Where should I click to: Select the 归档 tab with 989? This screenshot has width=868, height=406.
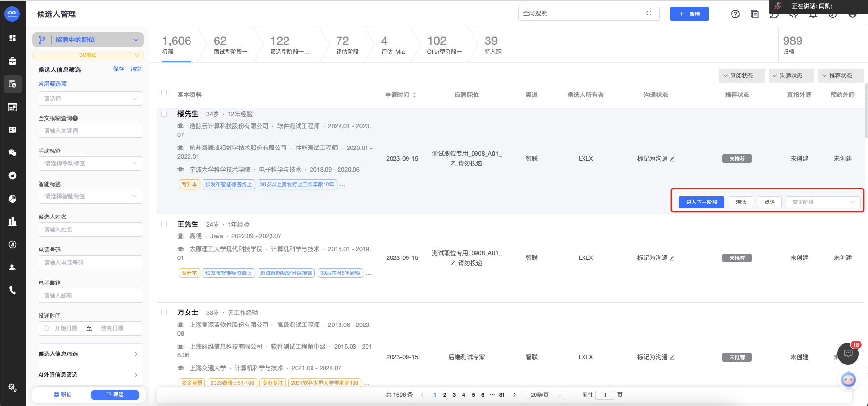792,45
